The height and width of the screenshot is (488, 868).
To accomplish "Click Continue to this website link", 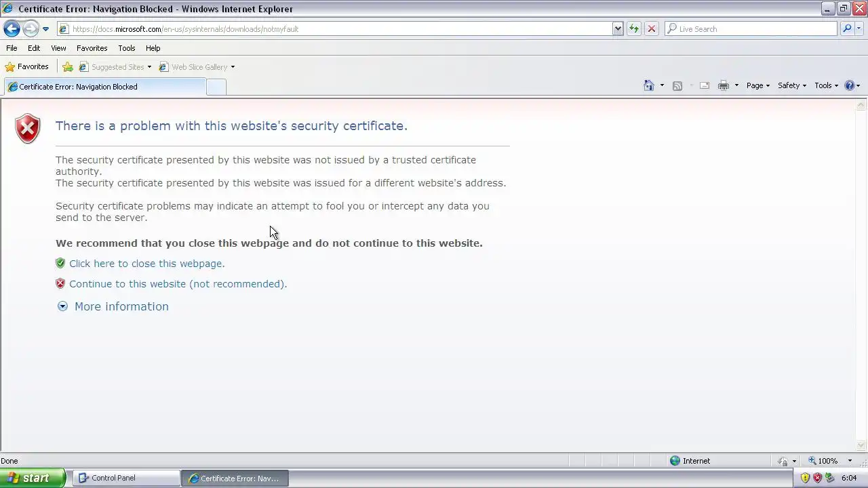I will [178, 284].
